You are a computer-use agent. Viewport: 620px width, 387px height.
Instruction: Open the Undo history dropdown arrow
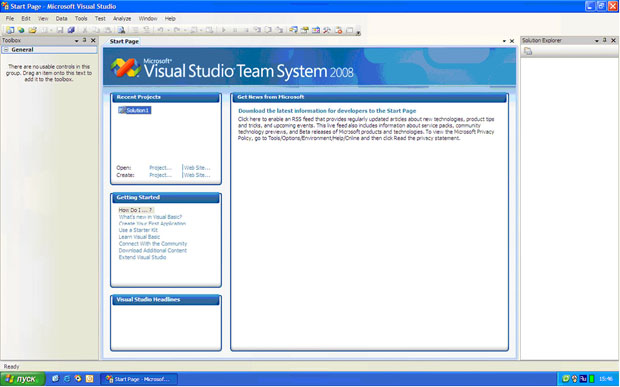[168, 30]
